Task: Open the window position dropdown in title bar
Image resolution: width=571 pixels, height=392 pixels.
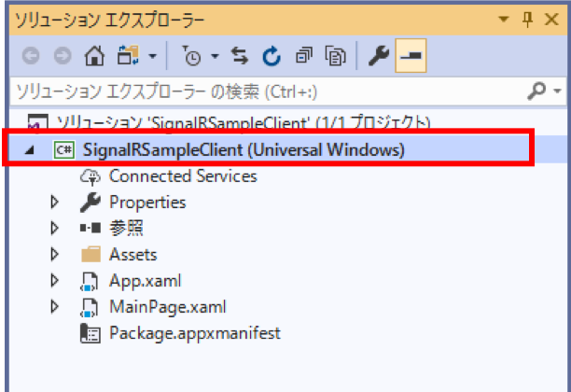Action: 504,19
